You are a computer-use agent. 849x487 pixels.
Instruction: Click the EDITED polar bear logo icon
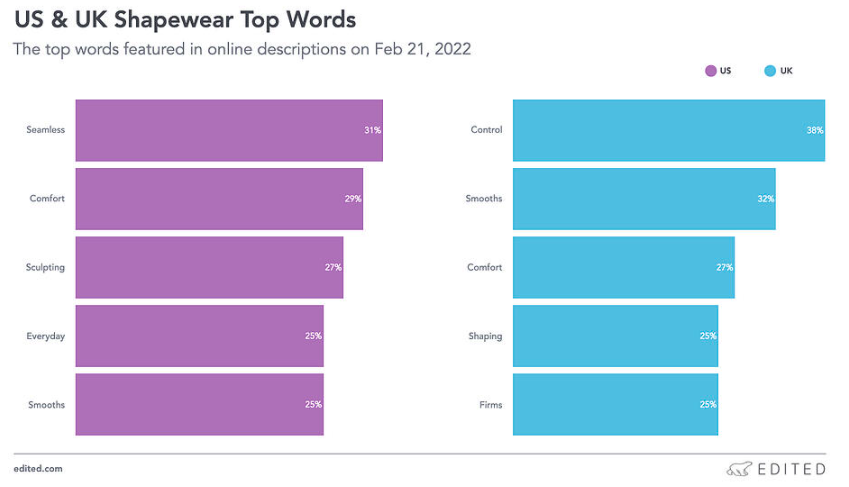[738, 468]
